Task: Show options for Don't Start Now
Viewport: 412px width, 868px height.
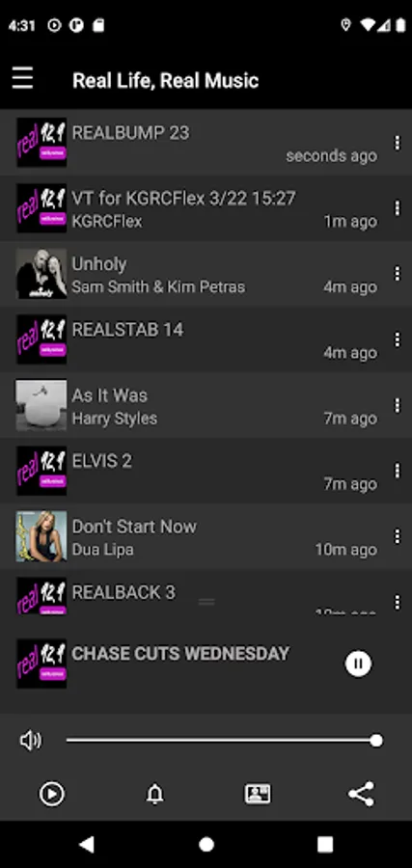Action: (397, 536)
